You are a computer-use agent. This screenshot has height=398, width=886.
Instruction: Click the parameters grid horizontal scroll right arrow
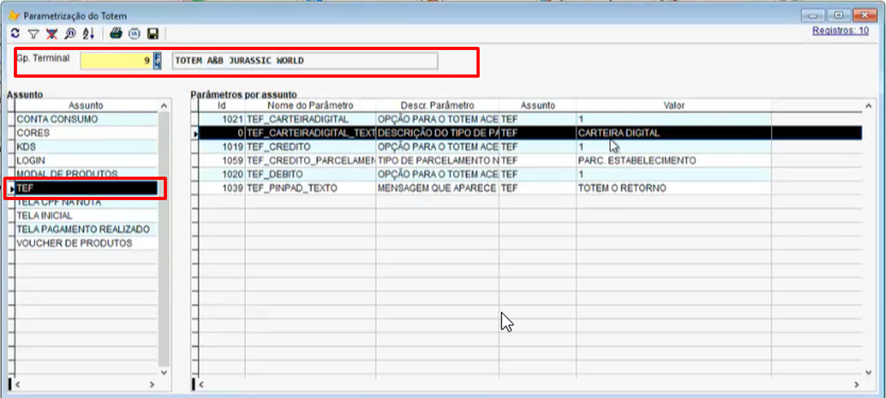pyautogui.click(x=856, y=384)
